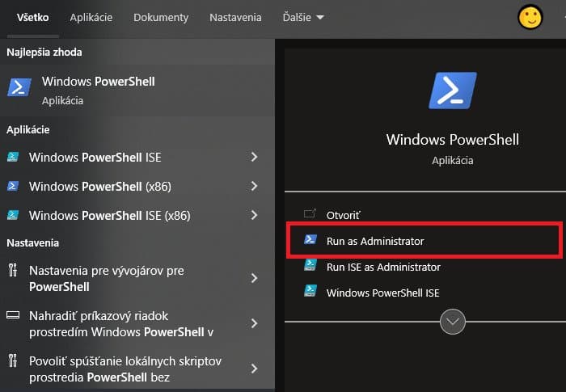This screenshot has width=566, height=392.
Task: Open Windows PowerShell best match result
Action: point(137,91)
